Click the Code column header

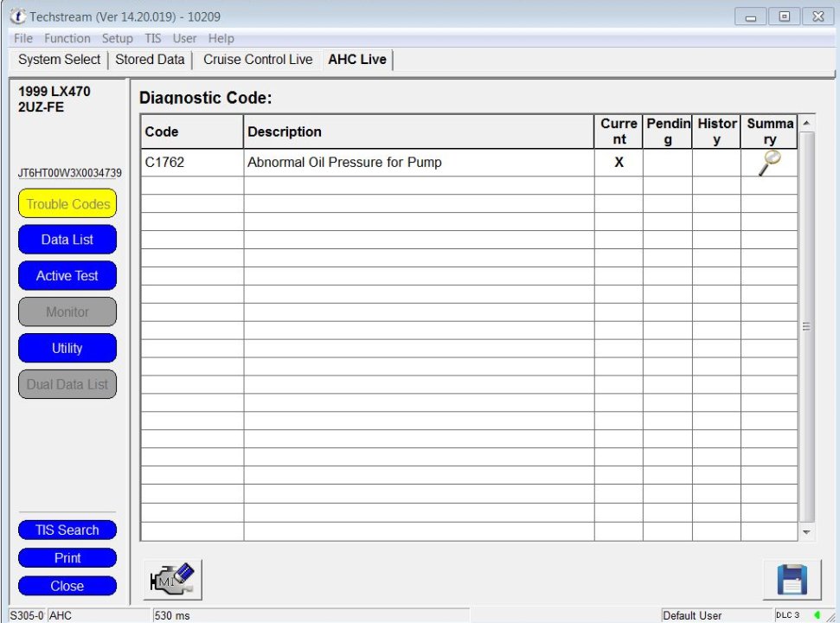point(192,132)
